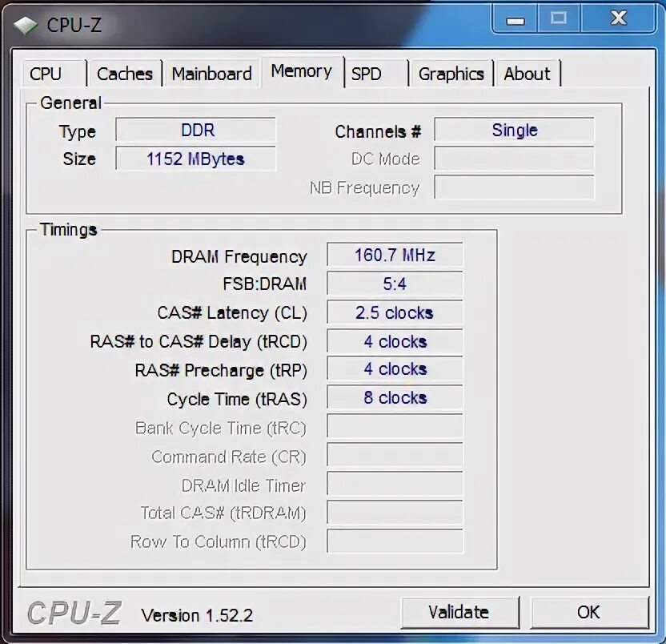The image size is (666, 644).
Task: Click the "Version 1.52.2" text
Action: 197,615
